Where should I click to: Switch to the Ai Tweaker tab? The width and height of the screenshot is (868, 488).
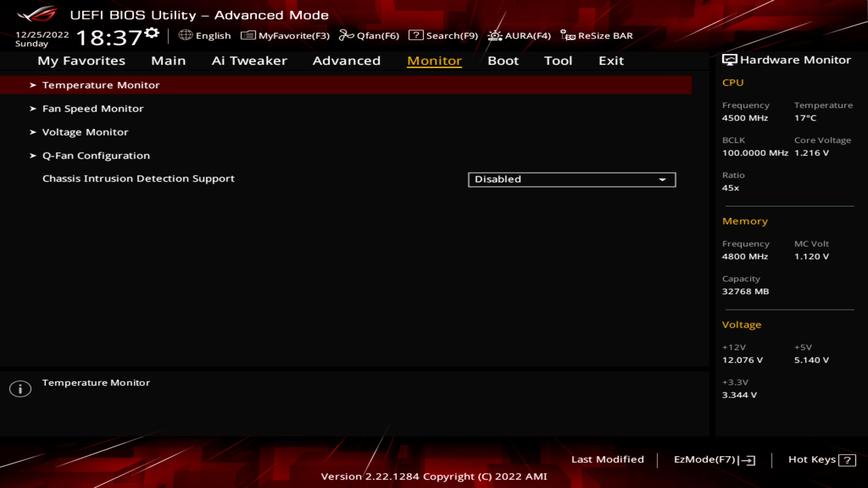point(249,61)
